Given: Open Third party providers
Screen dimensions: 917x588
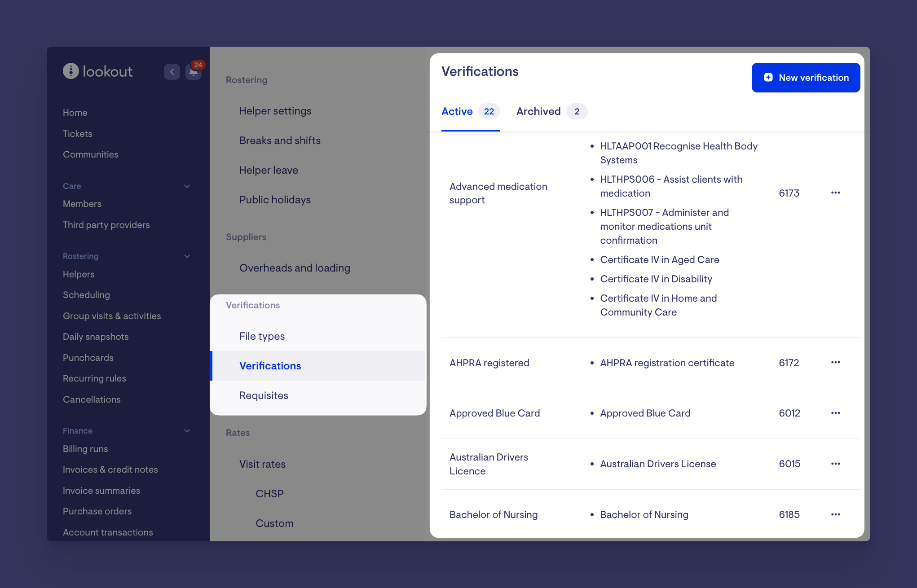Looking at the screenshot, I should pyautogui.click(x=106, y=225).
